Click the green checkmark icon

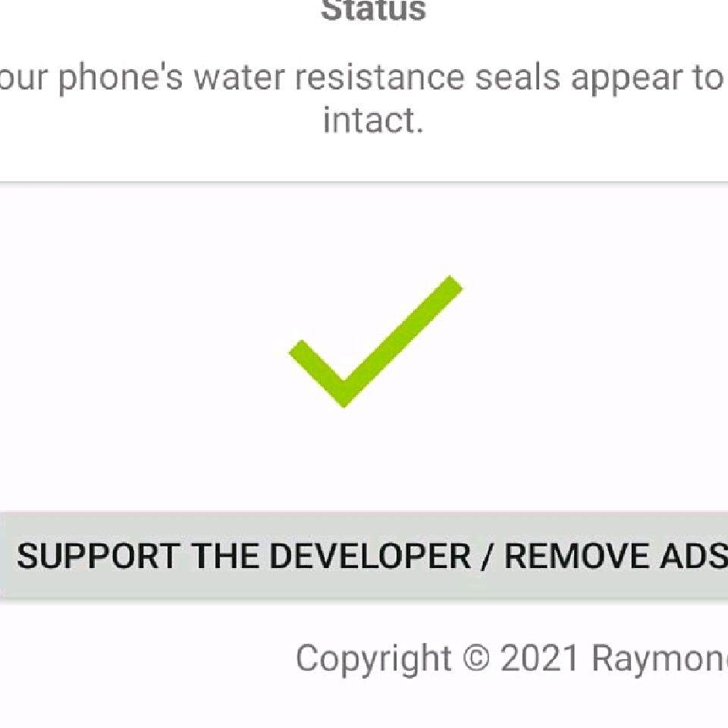tap(373, 343)
